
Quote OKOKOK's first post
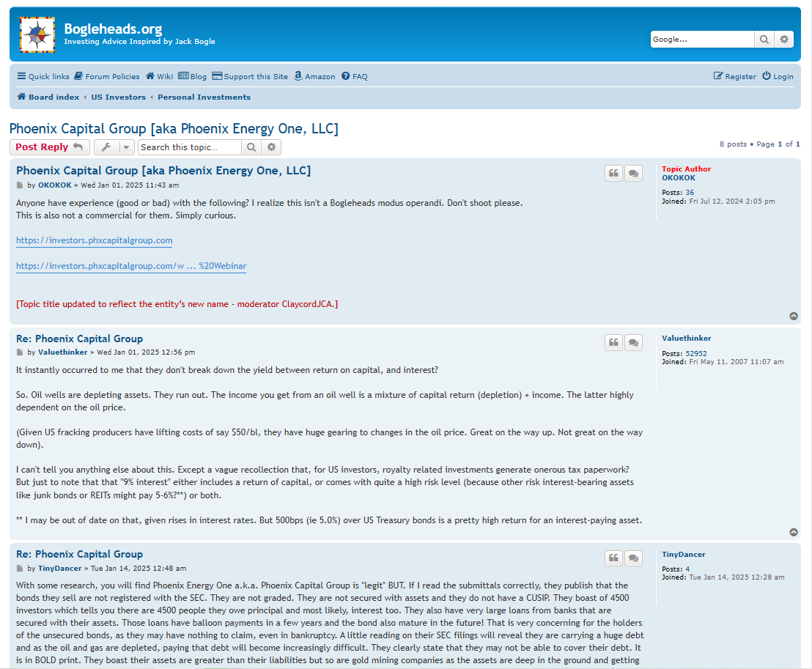point(613,174)
